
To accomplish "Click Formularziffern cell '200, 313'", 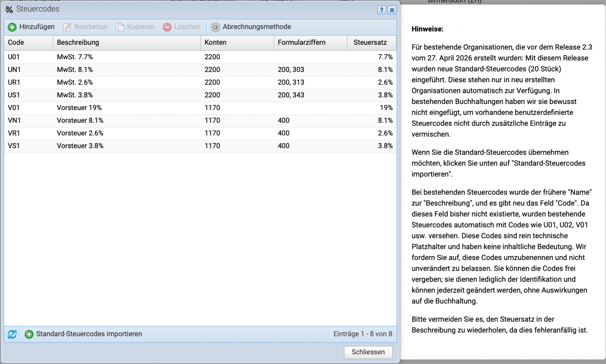I will point(291,83).
